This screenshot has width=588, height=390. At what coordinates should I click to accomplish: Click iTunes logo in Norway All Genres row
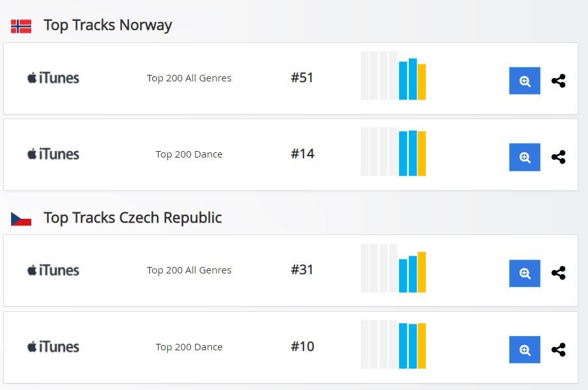tap(53, 78)
